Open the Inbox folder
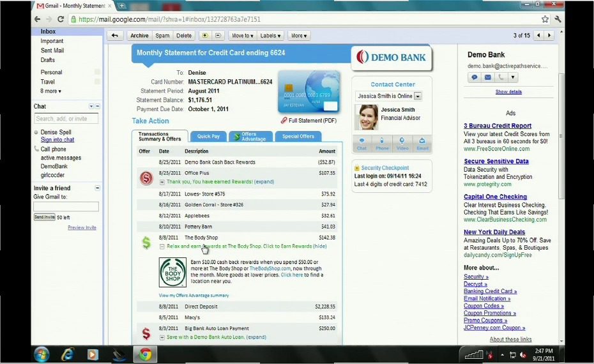 coord(48,31)
